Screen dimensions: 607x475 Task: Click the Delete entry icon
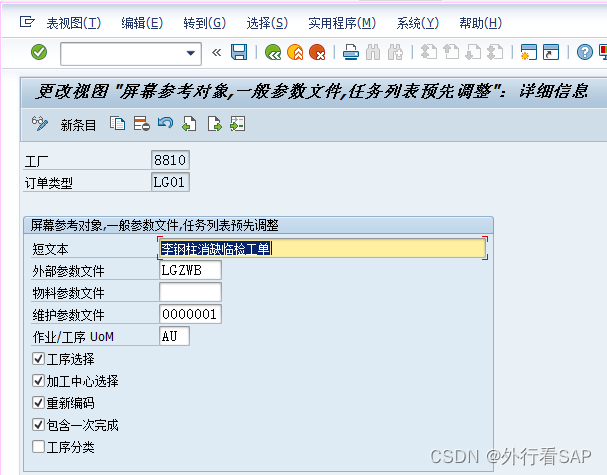click(141, 124)
